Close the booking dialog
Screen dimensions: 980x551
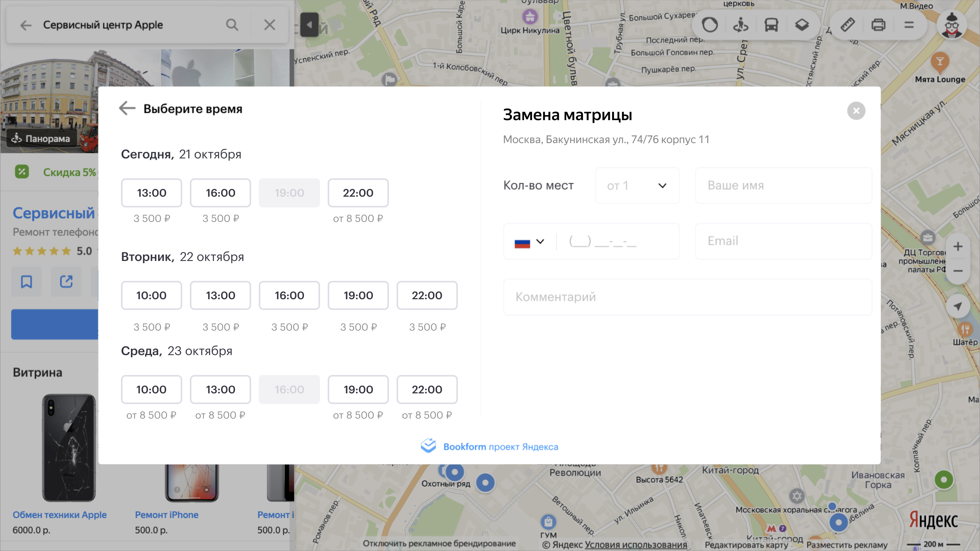[x=856, y=111]
